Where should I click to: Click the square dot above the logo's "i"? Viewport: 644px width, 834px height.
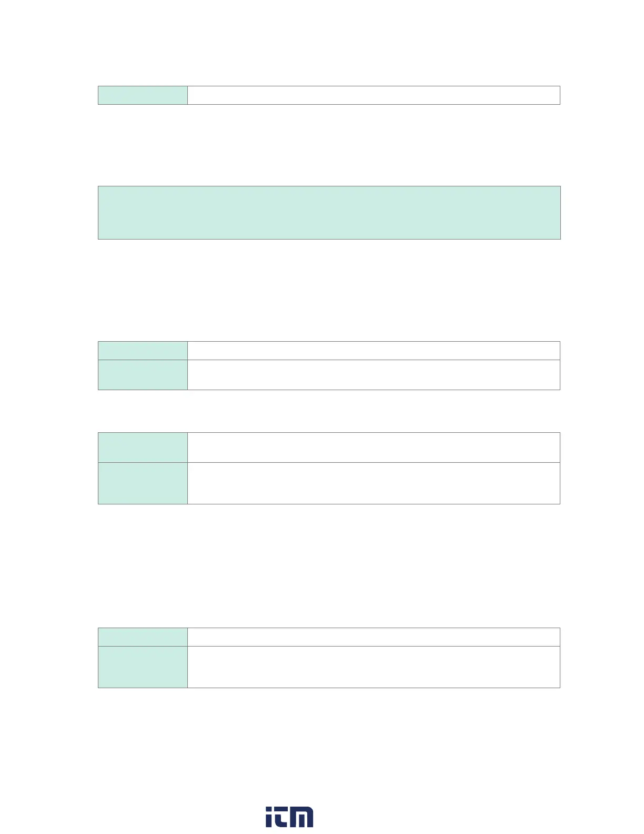[269, 809]
